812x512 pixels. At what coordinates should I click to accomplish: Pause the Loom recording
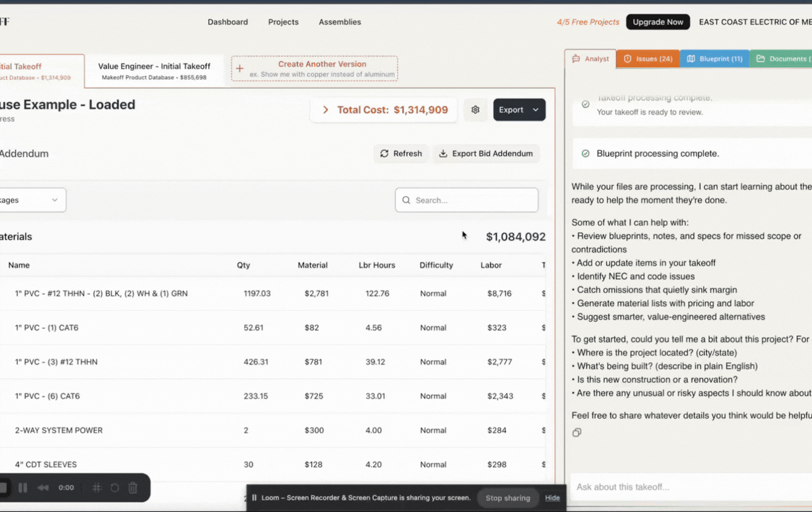23,488
